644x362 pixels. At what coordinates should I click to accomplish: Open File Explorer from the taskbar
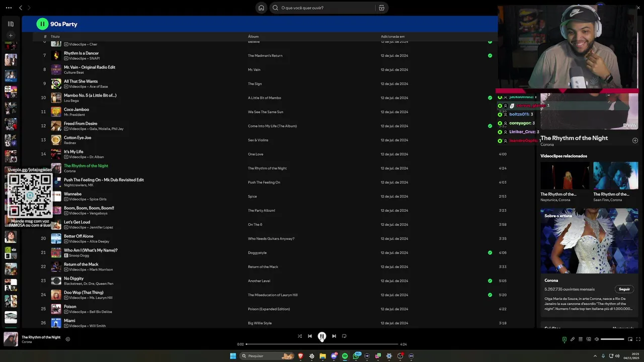click(x=323, y=356)
